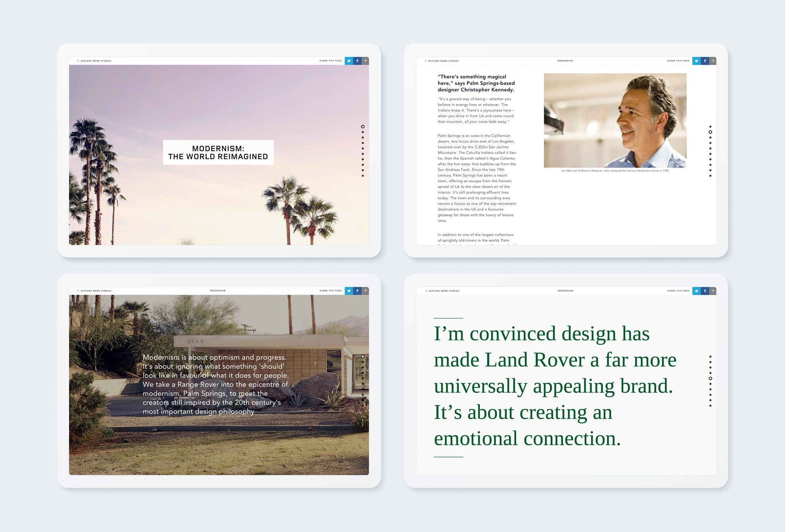785x532 pixels.
Task: Go back via Explore More Stories, house page
Action: 96,291
